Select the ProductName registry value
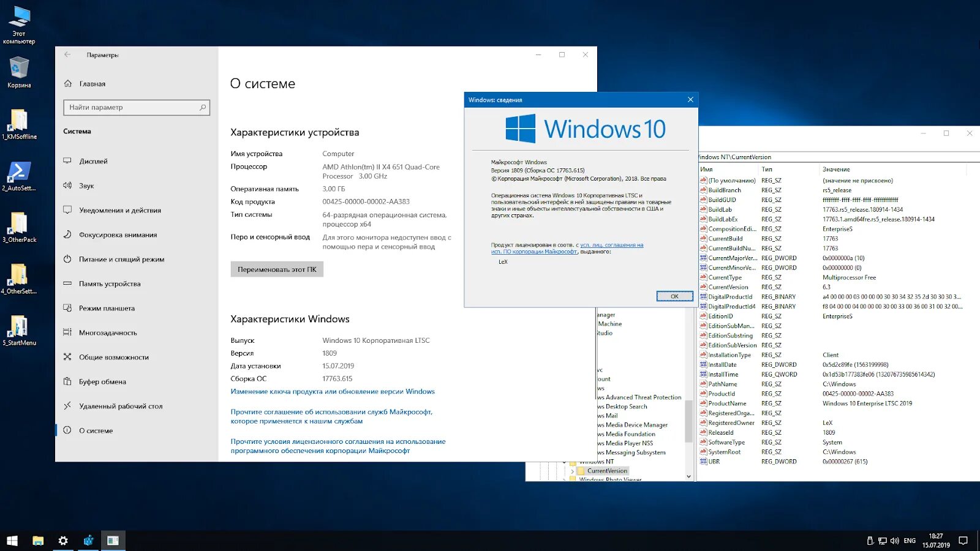Viewport: 980px width, 551px height. [727, 403]
